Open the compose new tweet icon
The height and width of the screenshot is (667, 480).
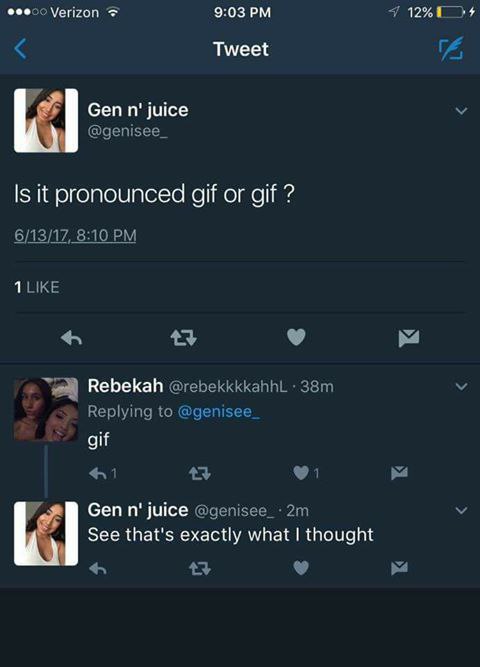coord(451,49)
